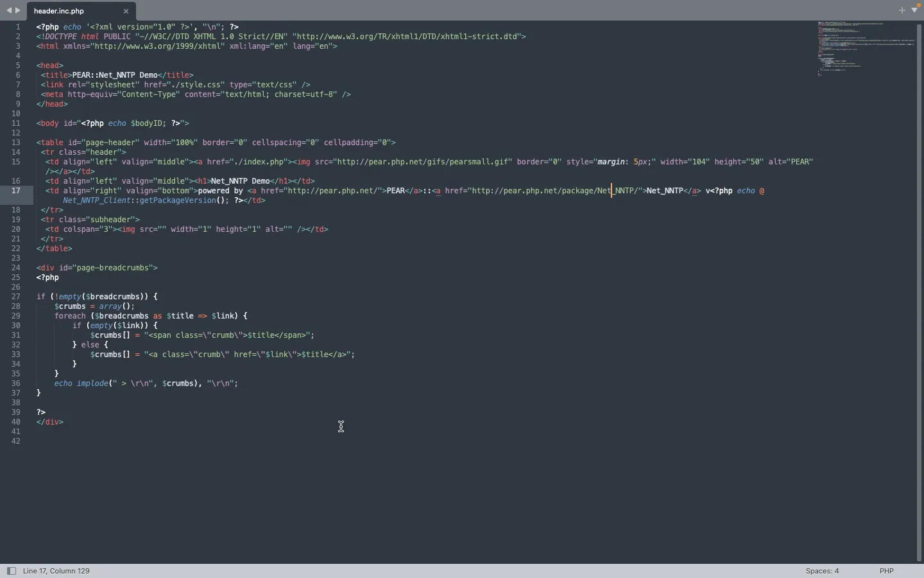
Task: Click the html xmlns line
Action: tap(187, 46)
